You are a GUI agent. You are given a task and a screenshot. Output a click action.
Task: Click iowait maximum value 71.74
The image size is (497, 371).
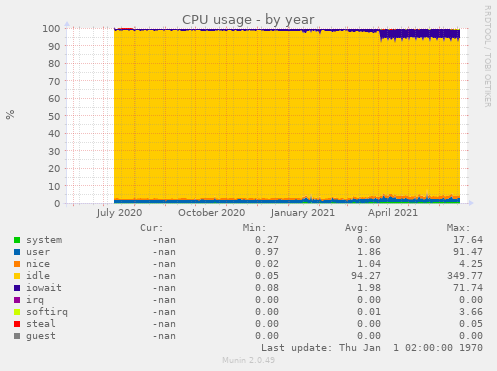tap(468, 288)
